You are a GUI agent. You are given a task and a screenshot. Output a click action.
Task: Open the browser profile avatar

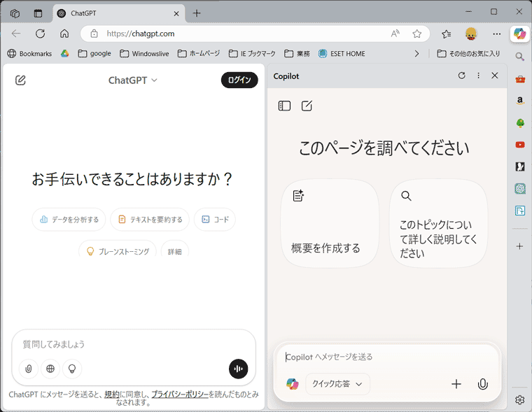471,34
